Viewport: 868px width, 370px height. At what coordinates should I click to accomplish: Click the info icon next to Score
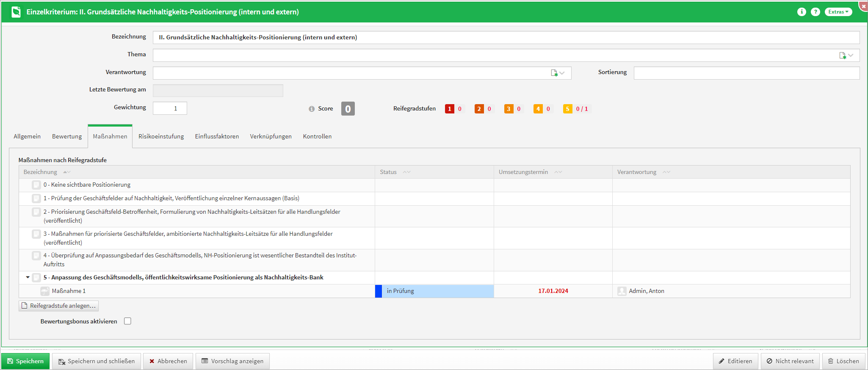click(312, 109)
